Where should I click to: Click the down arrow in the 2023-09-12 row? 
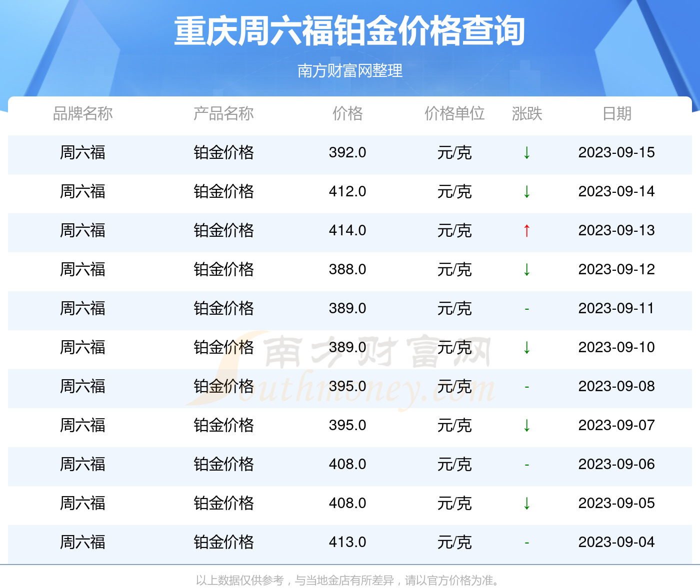point(526,269)
